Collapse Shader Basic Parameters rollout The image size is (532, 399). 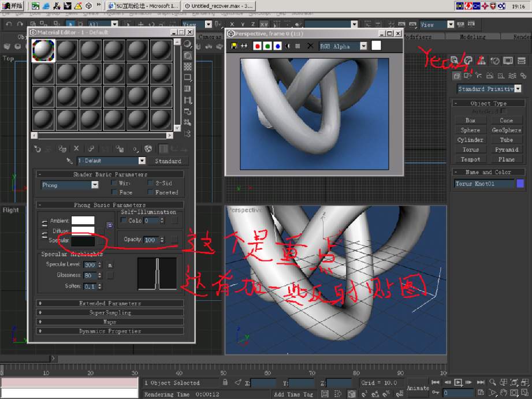pos(110,174)
